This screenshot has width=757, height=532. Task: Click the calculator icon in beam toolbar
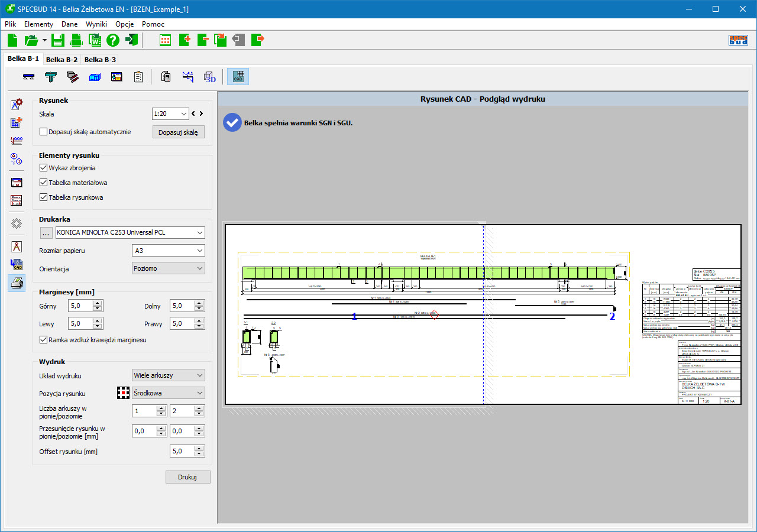(x=166, y=77)
